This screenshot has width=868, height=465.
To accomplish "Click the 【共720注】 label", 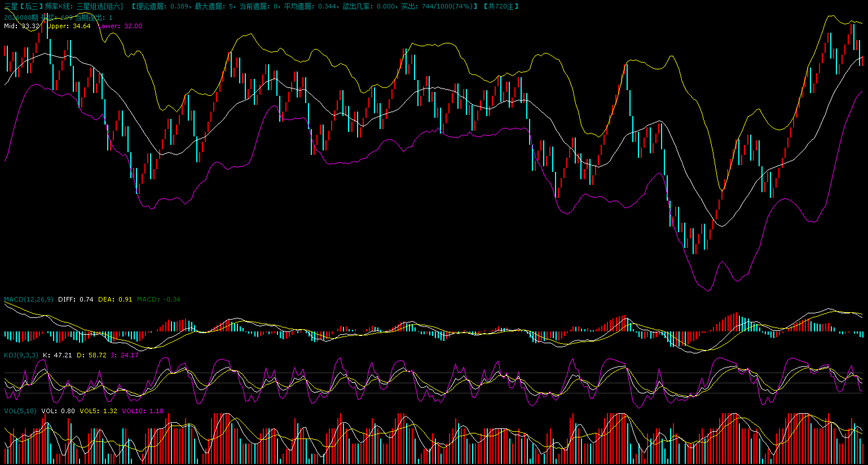I will coord(501,6).
